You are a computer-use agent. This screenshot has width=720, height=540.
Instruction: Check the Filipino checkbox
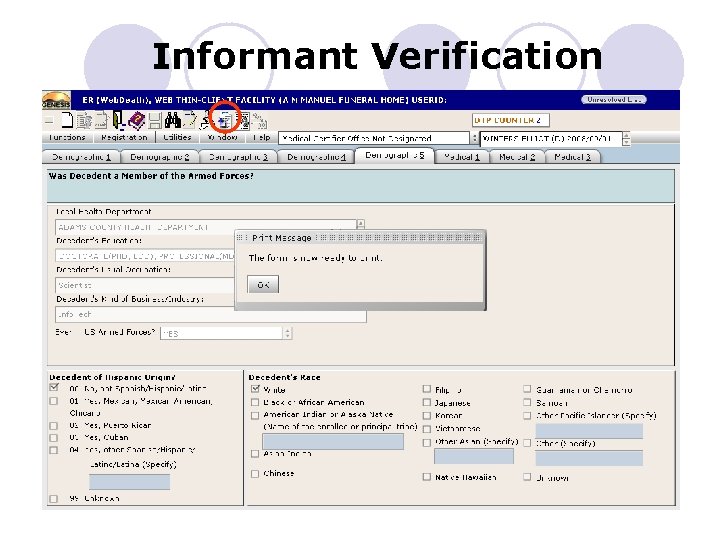coord(427,389)
